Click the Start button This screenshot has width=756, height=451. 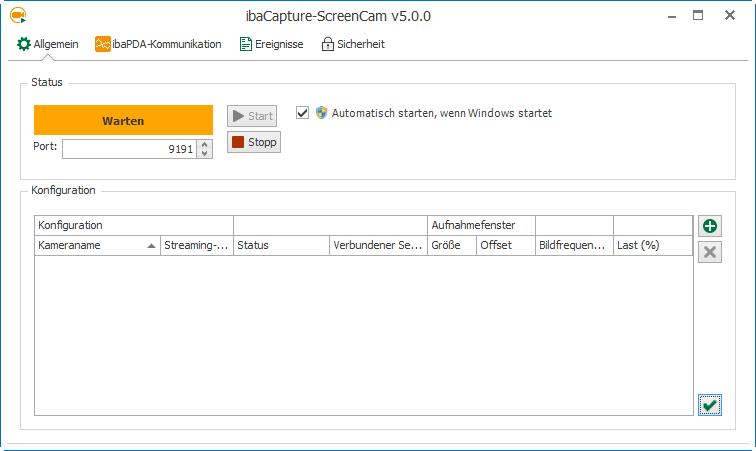[x=252, y=116]
